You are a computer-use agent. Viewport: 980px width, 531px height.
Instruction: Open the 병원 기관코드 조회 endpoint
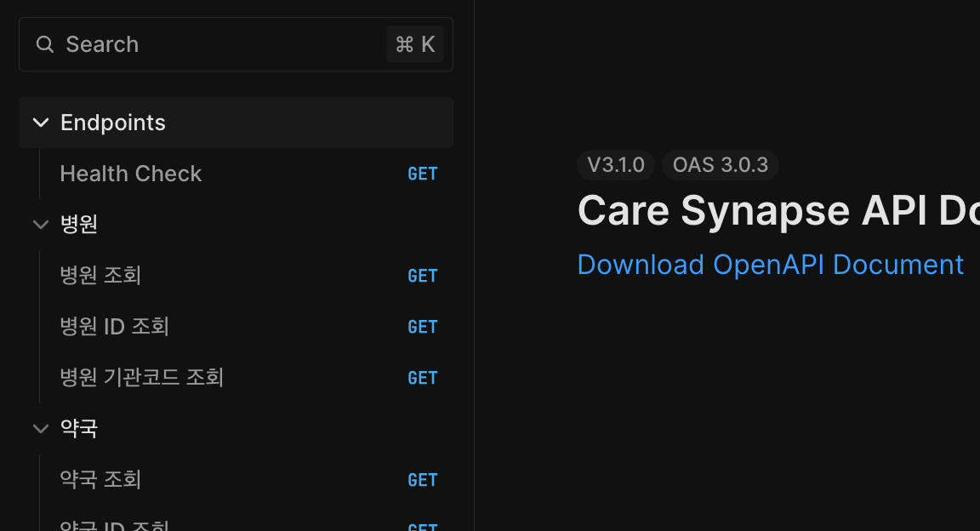point(142,378)
